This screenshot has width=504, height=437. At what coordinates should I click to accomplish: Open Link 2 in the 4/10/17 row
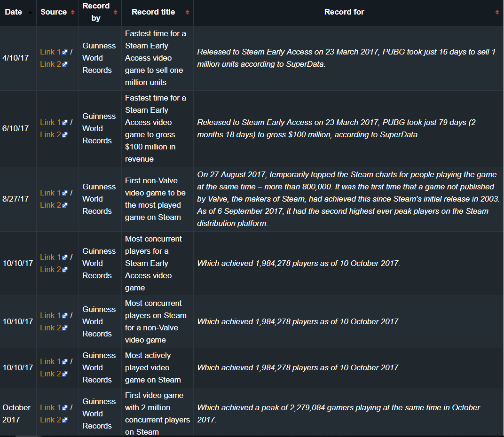tap(50, 64)
